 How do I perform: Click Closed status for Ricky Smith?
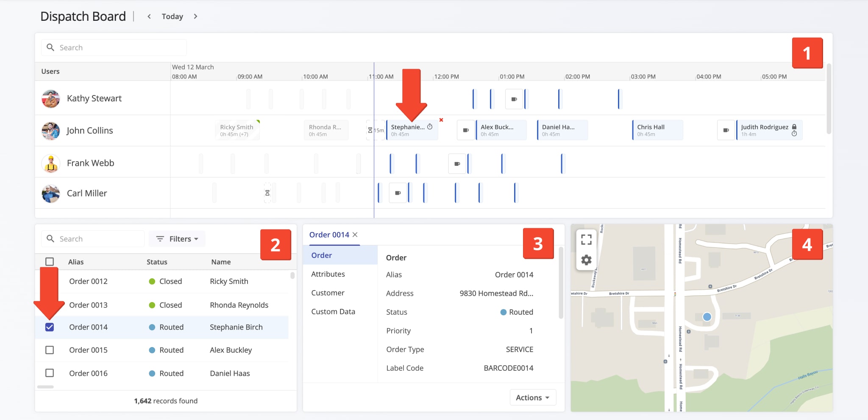tap(165, 281)
